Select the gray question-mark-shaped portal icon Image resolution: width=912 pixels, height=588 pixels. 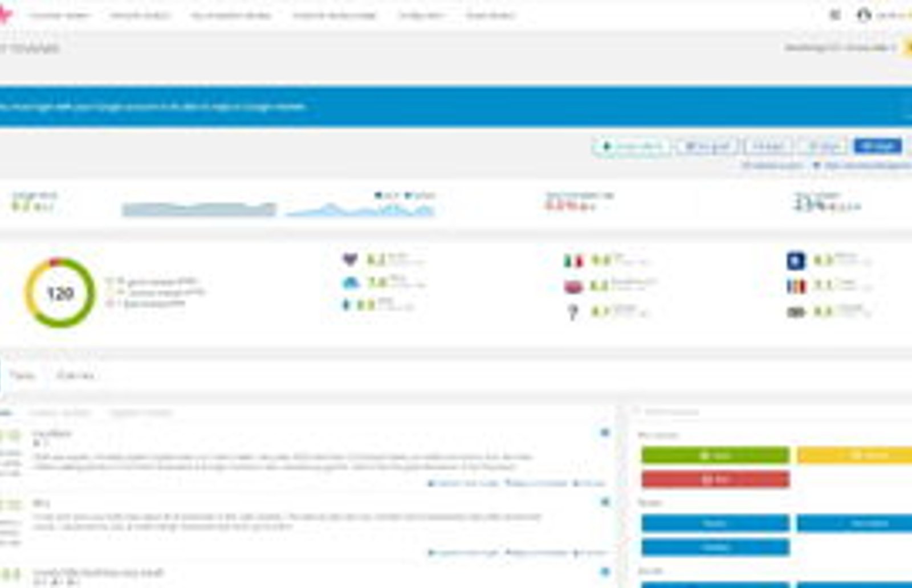(x=573, y=312)
